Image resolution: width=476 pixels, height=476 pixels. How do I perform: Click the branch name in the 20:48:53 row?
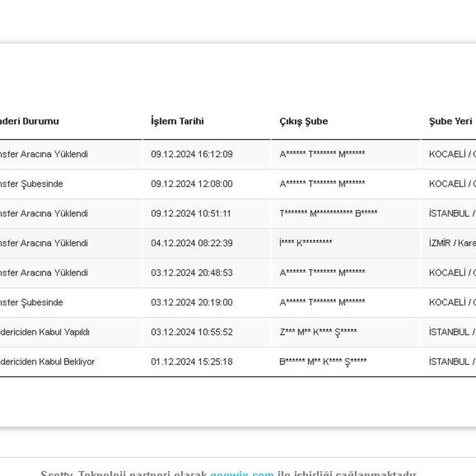click(322, 273)
